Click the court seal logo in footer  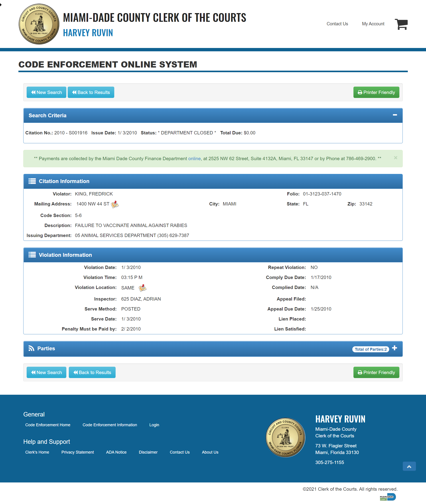coord(286,438)
